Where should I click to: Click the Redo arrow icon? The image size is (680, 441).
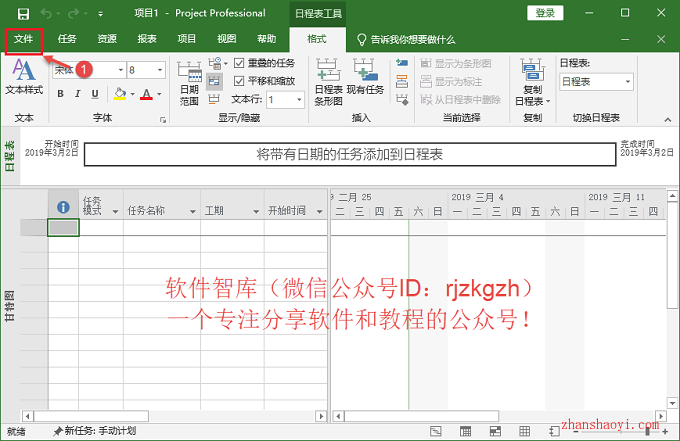[x=73, y=13]
